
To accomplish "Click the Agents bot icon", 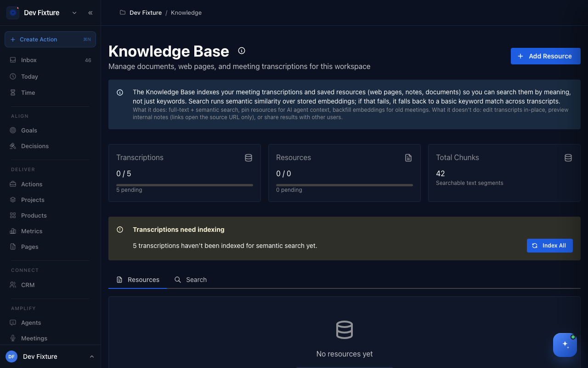I will click(13, 322).
